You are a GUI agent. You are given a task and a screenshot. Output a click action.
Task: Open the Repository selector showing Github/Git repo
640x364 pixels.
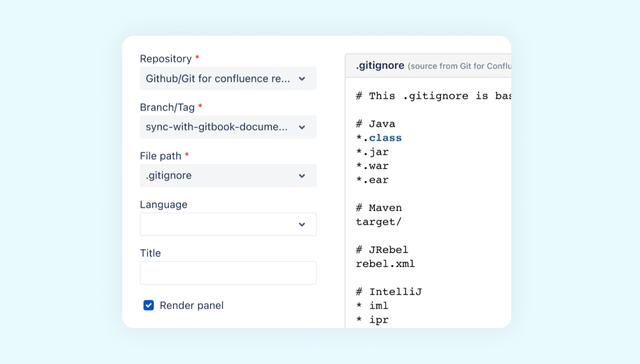pyautogui.click(x=228, y=78)
